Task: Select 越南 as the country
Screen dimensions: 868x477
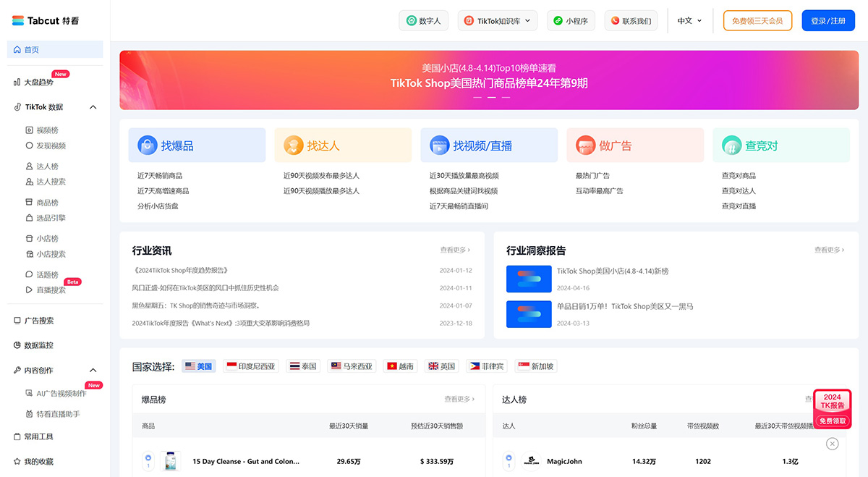Action: pyautogui.click(x=400, y=366)
